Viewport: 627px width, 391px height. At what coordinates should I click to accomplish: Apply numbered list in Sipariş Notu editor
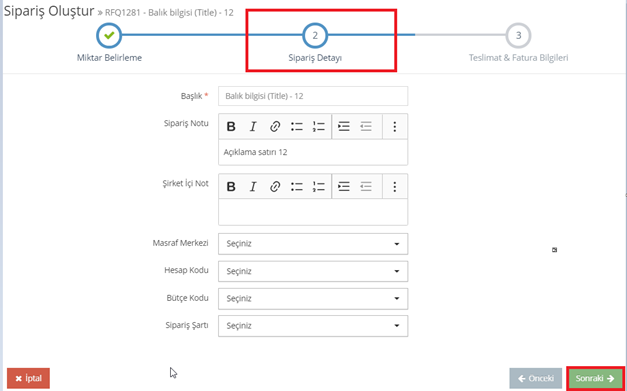coord(318,127)
